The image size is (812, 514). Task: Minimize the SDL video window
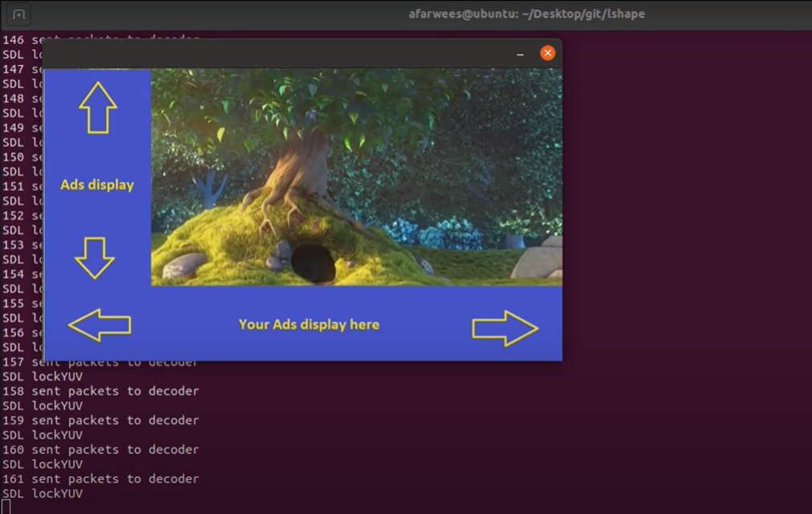pos(520,53)
